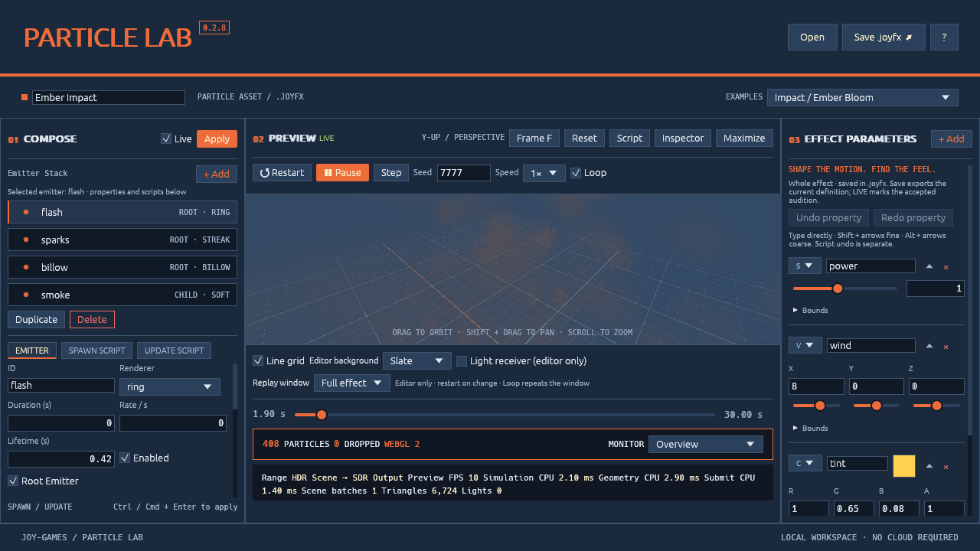Collapse the power parameter with its up arrow
Image resolution: width=980 pixels, height=551 pixels.
[929, 266]
